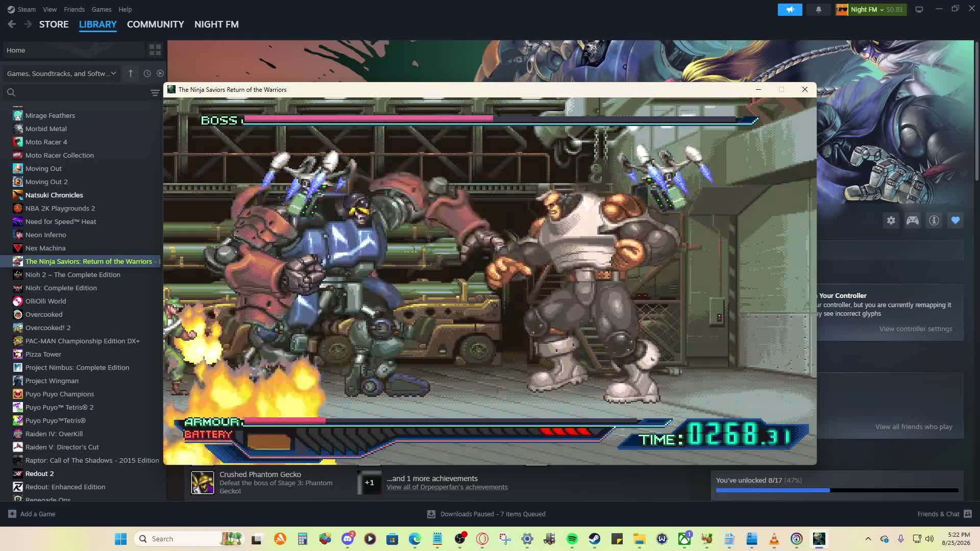
Task: Click Add a Game
Action: (x=32, y=514)
